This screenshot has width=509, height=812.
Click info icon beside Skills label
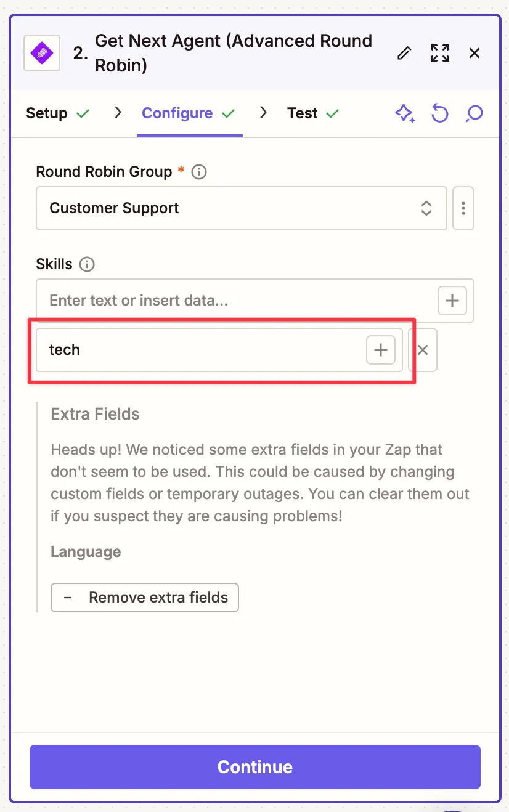tap(88, 264)
